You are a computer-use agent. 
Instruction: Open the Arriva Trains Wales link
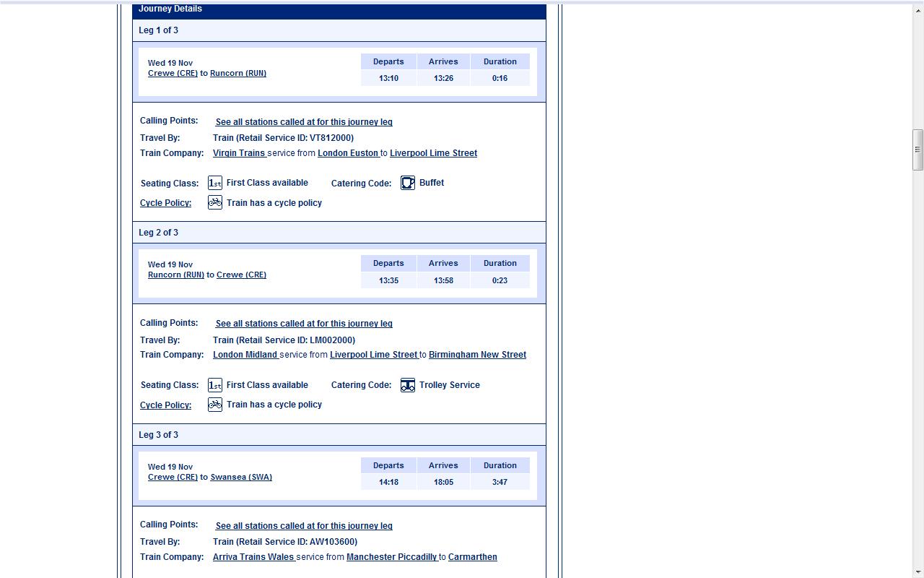tap(253, 557)
